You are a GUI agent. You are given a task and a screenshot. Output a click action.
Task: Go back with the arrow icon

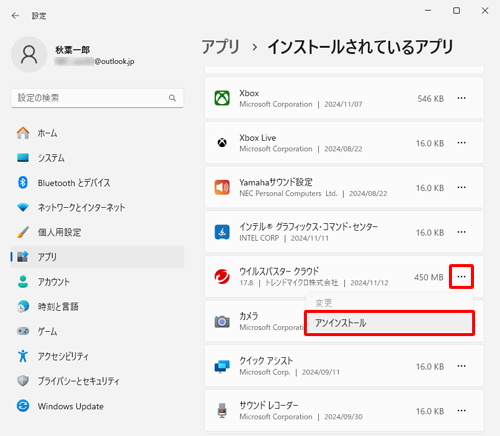click(15, 16)
